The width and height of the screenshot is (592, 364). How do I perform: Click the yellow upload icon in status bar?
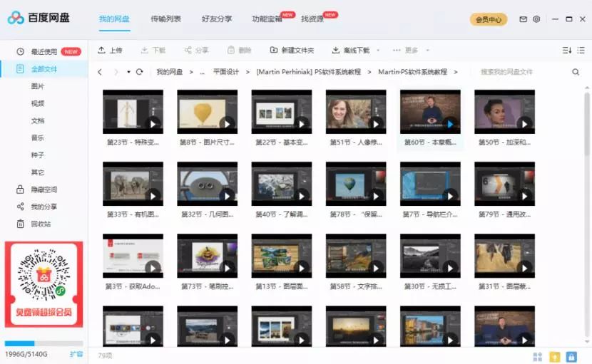(x=555, y=356)
